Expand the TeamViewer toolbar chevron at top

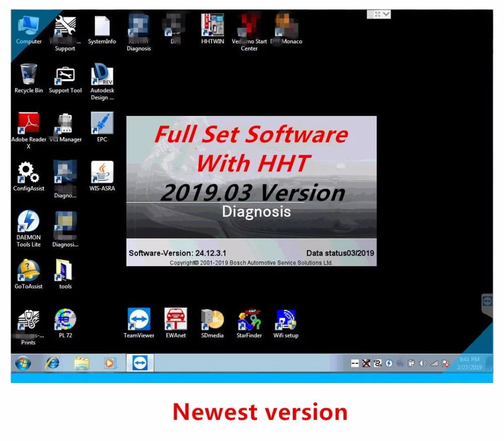click(x=386, y=14)
